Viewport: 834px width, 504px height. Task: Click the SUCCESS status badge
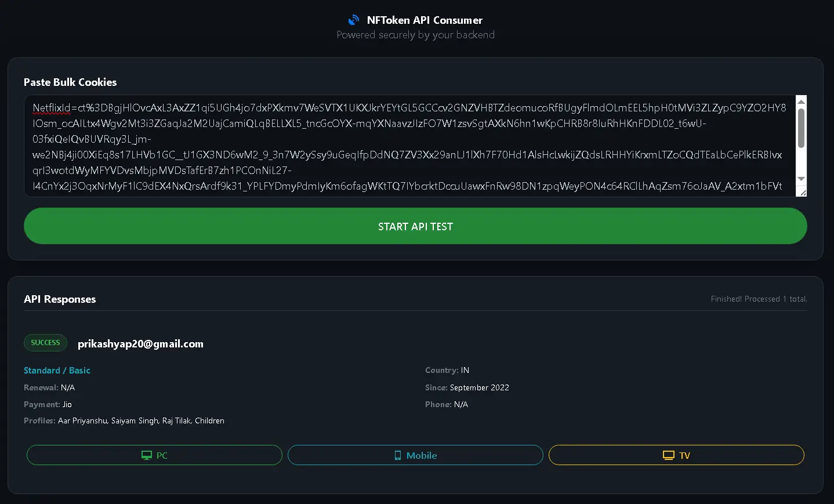pyautogui.click(x=45, y=343)
